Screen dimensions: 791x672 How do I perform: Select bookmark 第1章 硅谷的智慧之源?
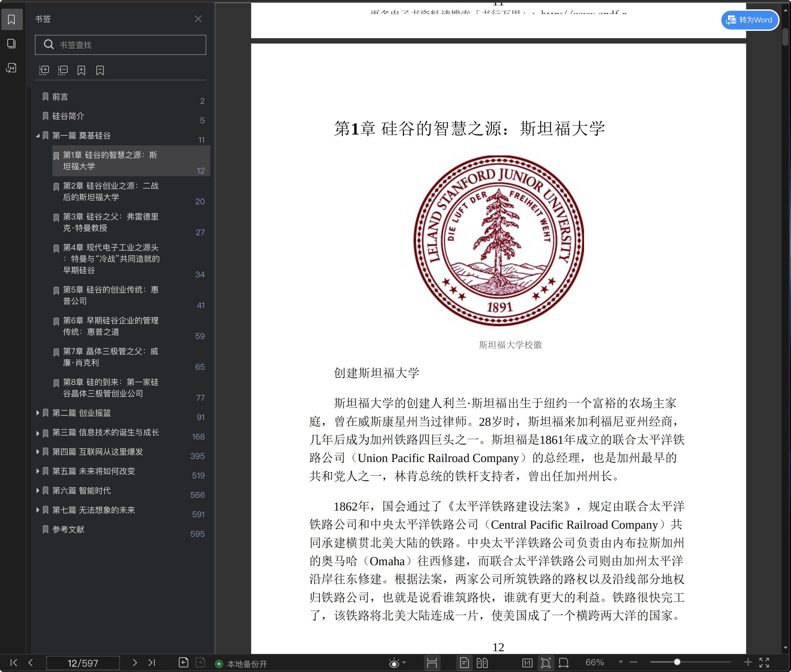131,161
